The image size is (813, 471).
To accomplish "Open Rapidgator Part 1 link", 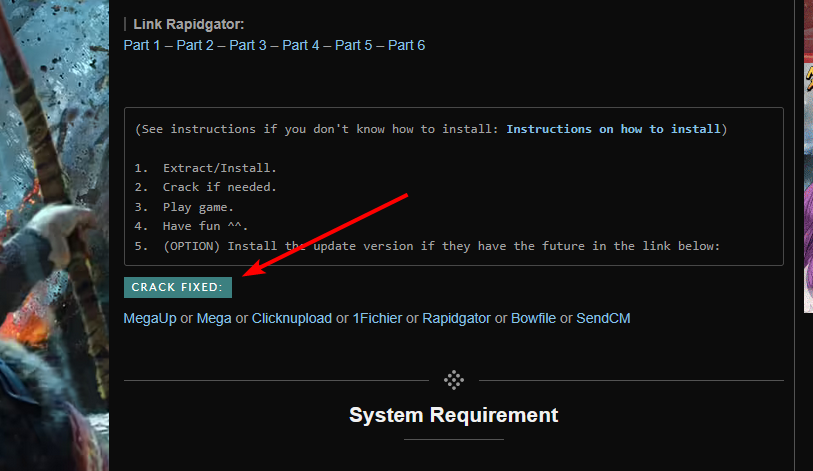I will pyautogui.click(x=142, y=45).
